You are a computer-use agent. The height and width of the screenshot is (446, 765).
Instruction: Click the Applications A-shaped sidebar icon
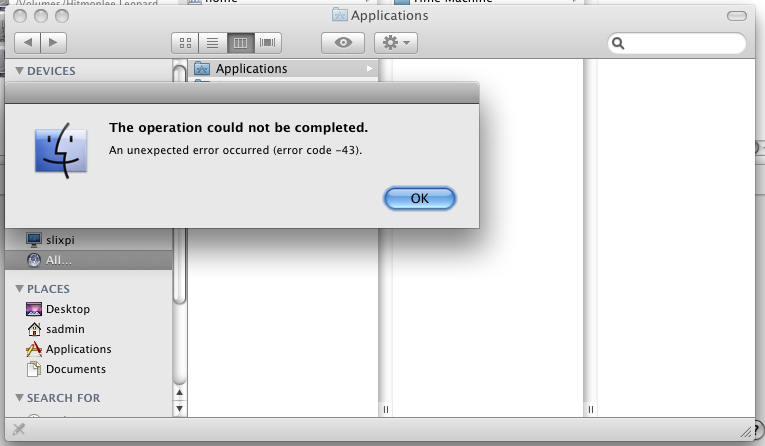click(x=34, y=349)
